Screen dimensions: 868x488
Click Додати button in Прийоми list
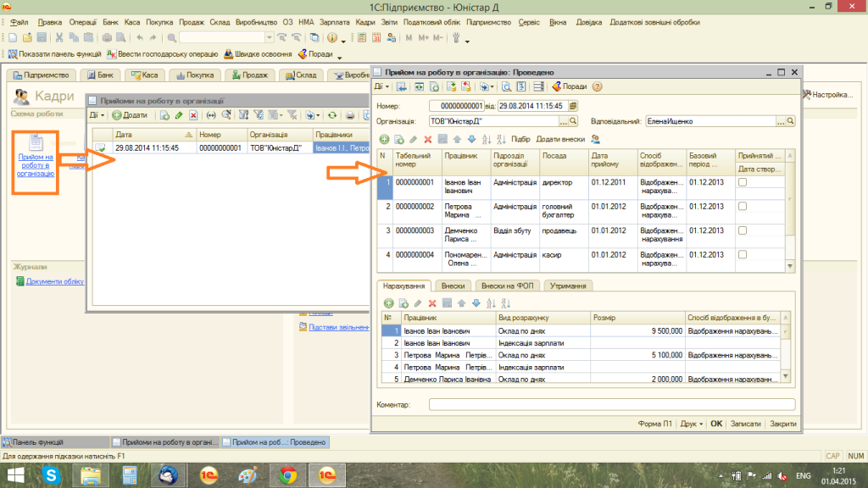(x=130, y=115)
